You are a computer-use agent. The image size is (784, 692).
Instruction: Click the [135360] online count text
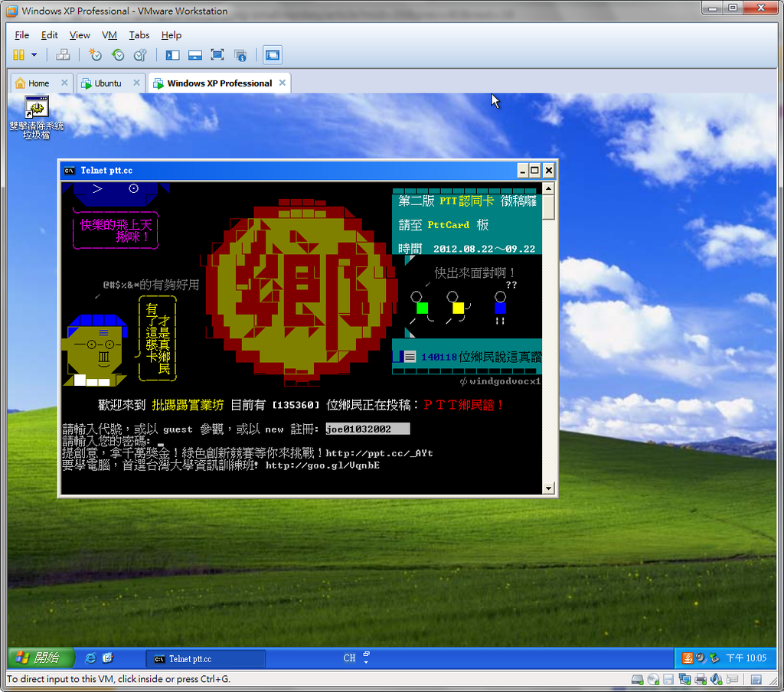pos(296,405)
